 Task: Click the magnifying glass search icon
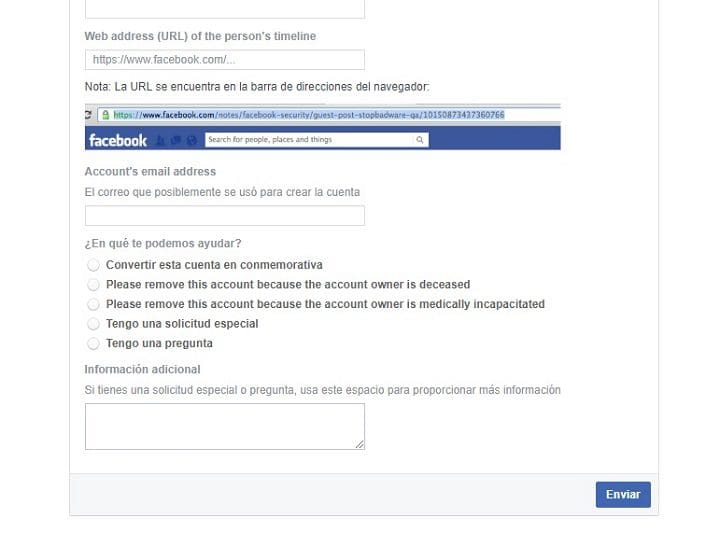420,140
